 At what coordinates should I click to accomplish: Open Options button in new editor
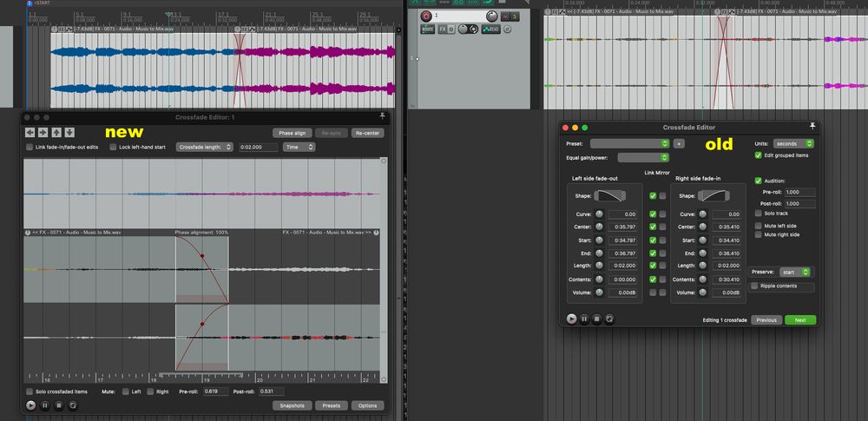(367, 405)
